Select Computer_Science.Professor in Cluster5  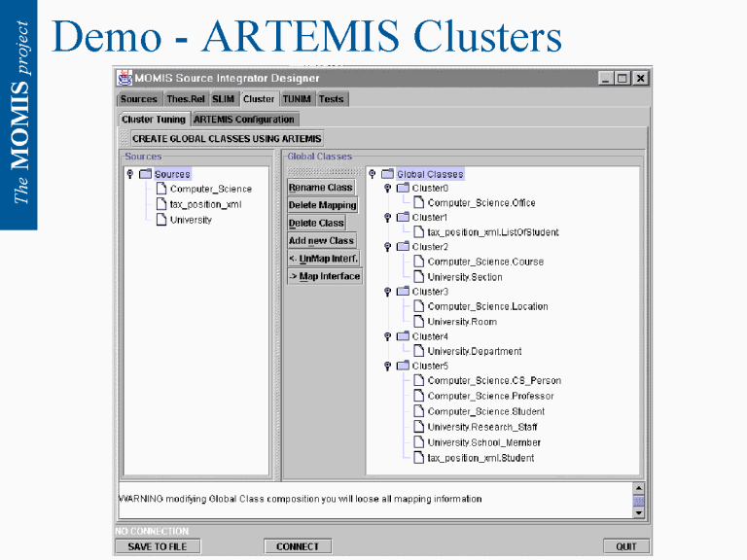(490, 396)
